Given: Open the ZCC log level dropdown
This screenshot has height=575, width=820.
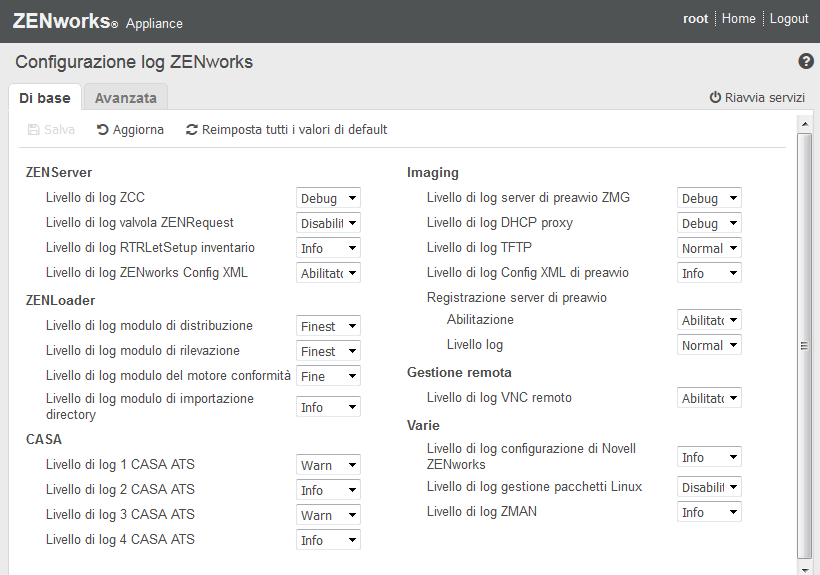Looking at the screenshot, I should point(328,198).
